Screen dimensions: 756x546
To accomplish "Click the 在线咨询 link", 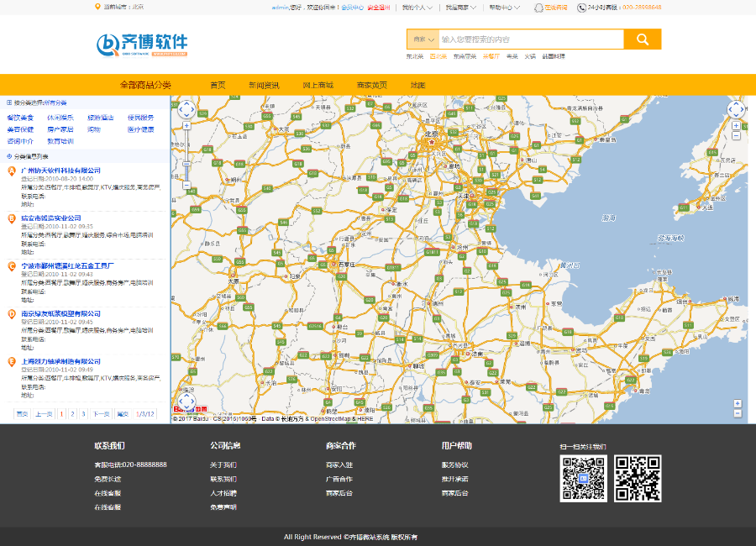I will (556, 8).
